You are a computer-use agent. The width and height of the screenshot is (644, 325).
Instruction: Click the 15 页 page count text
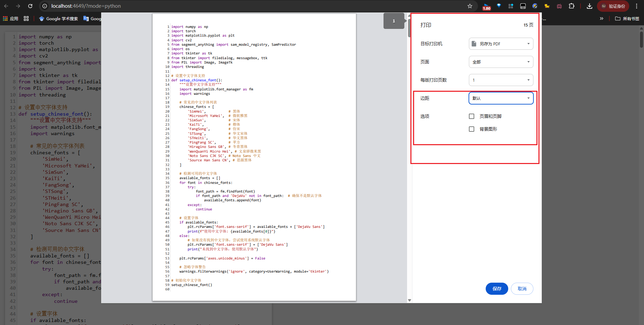(x=528, y=25)
